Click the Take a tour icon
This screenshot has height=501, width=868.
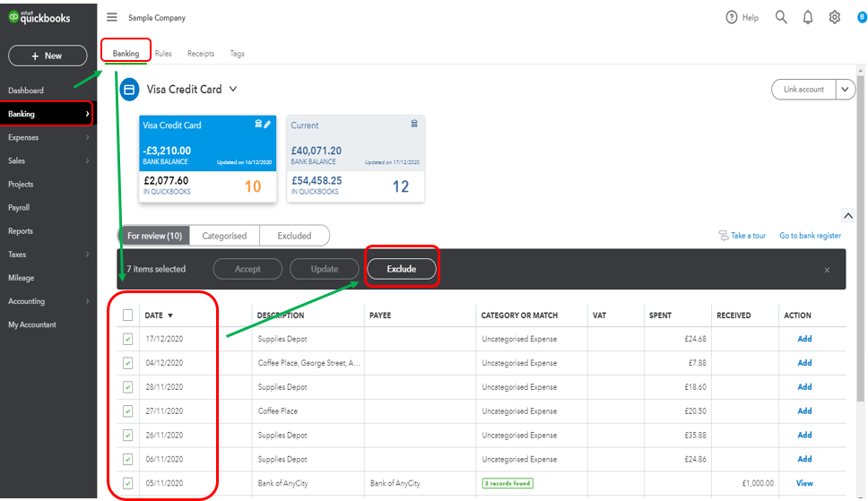point(724,236)
